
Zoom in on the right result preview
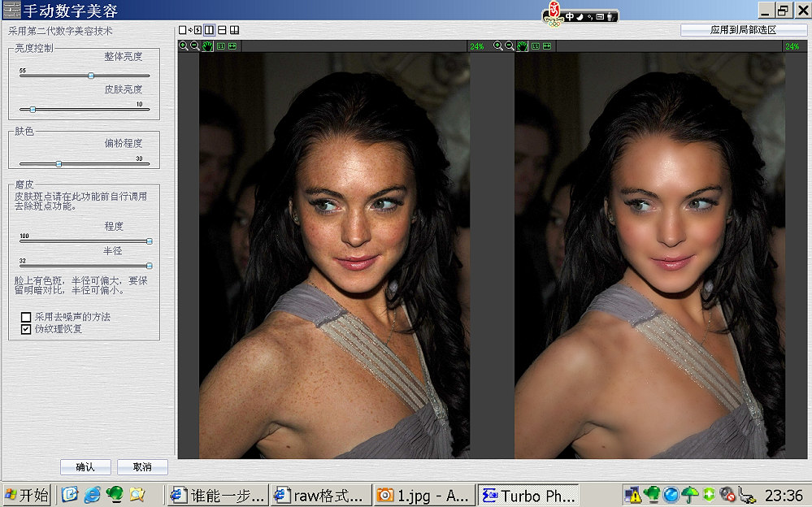(497, 46)
